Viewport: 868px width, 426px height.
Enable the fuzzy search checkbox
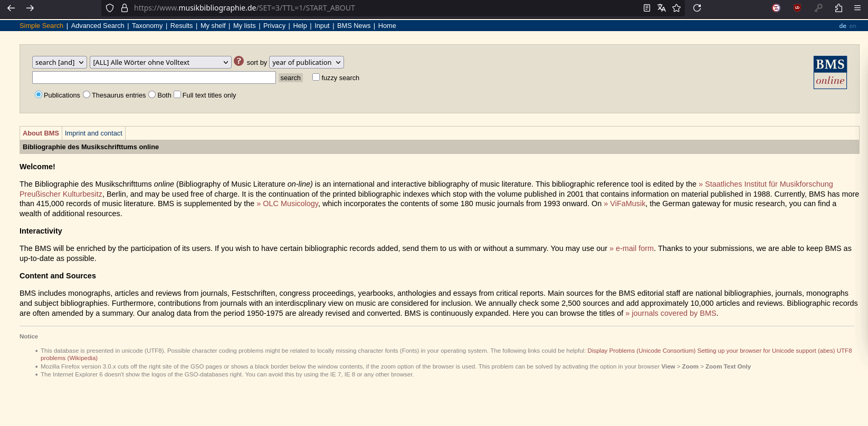pyautogui.click(x=316, y=77)
